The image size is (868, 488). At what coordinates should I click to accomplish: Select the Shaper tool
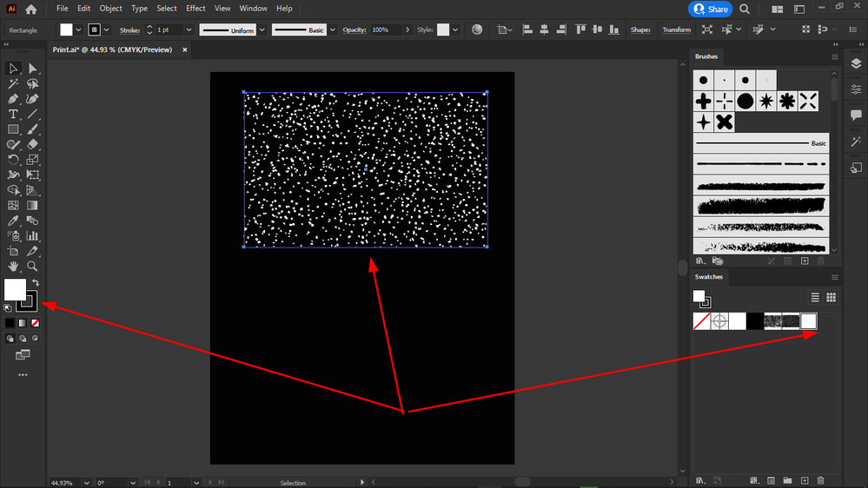click(13, 144)
